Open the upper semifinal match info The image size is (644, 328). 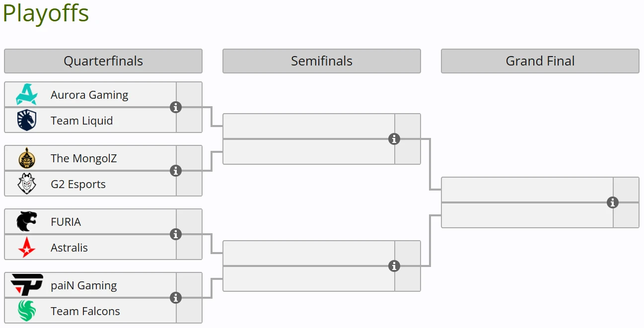pyautogui.click(x=394, y=139)
